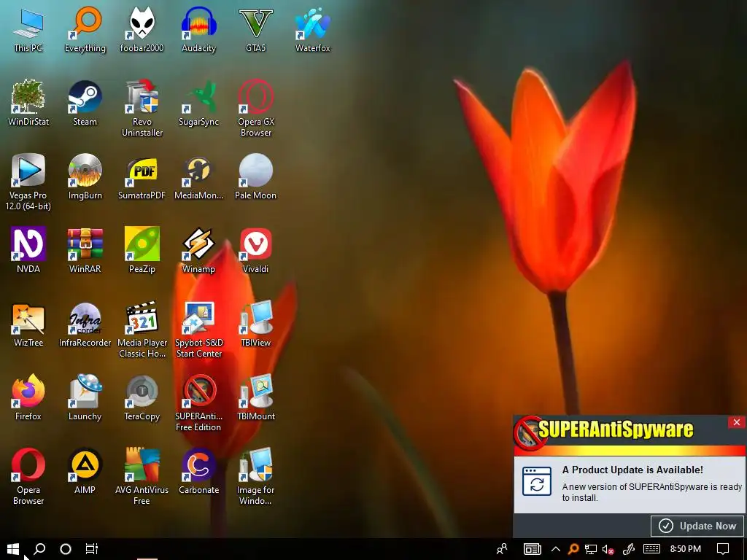The image size is (747, 560).
Task: Select the NVDA desktop icon
Action: (x=28, y=250)
